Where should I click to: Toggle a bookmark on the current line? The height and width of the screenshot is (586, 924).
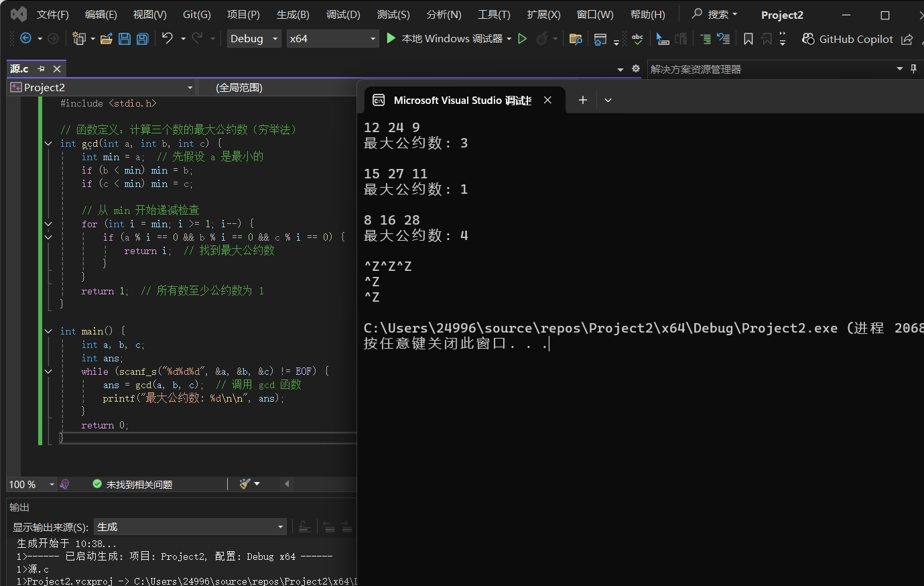(x=748, y=39)
